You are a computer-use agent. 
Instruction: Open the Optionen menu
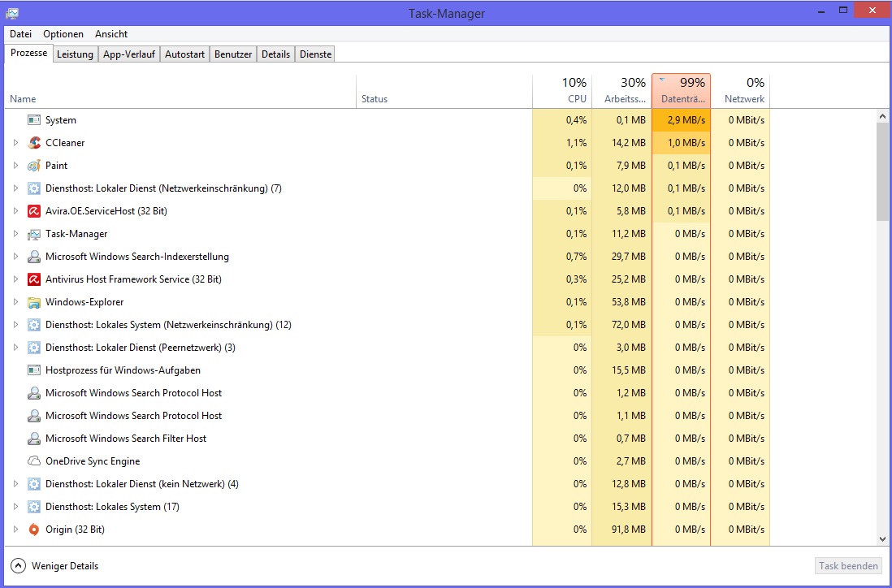63,34
